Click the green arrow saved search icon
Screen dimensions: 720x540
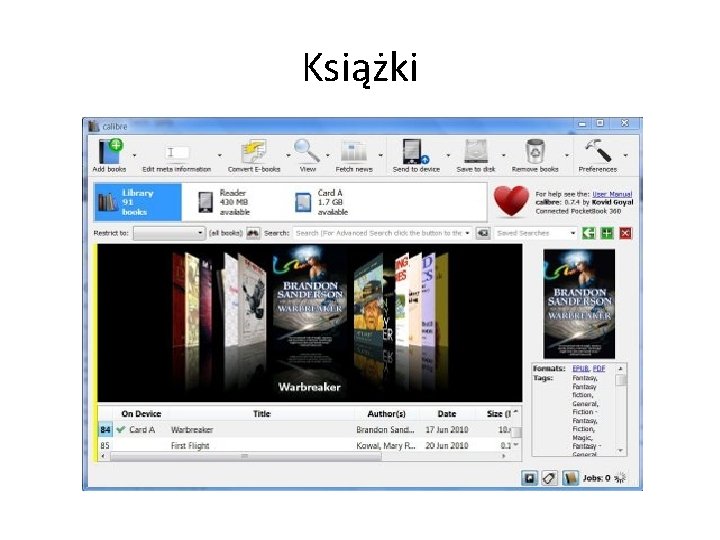pyautogui.click(x=589, y=233)
